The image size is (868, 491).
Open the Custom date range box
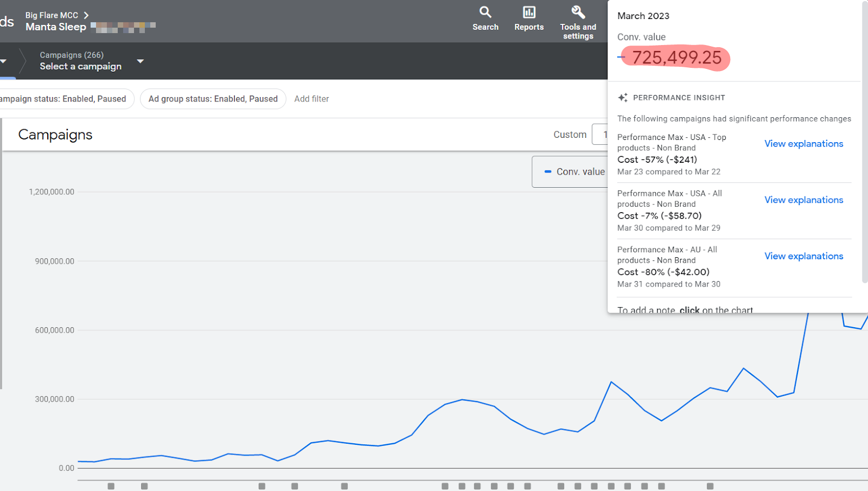coord(599,135)
